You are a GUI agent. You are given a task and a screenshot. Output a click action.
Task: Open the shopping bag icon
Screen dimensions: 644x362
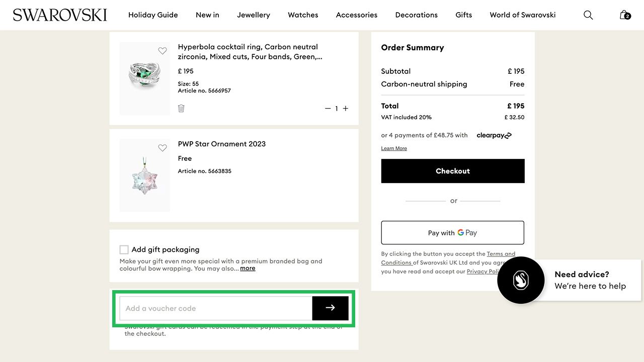click(x=625, y=15)
